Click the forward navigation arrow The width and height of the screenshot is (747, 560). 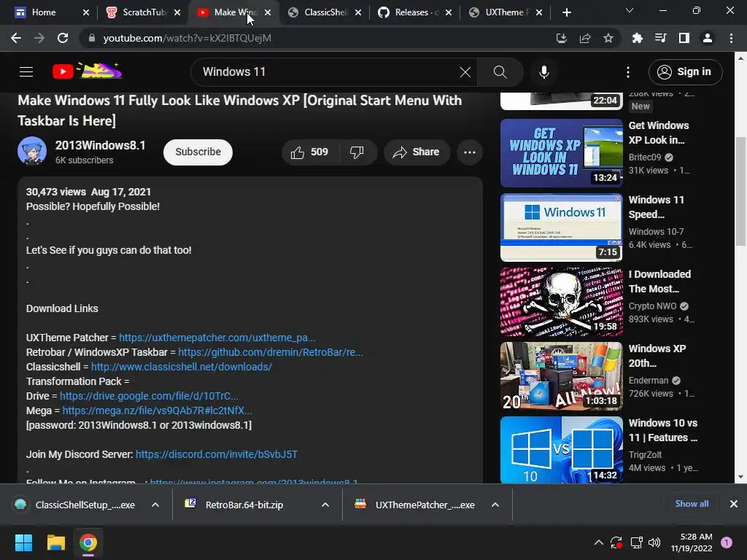[x=39, y=38]
